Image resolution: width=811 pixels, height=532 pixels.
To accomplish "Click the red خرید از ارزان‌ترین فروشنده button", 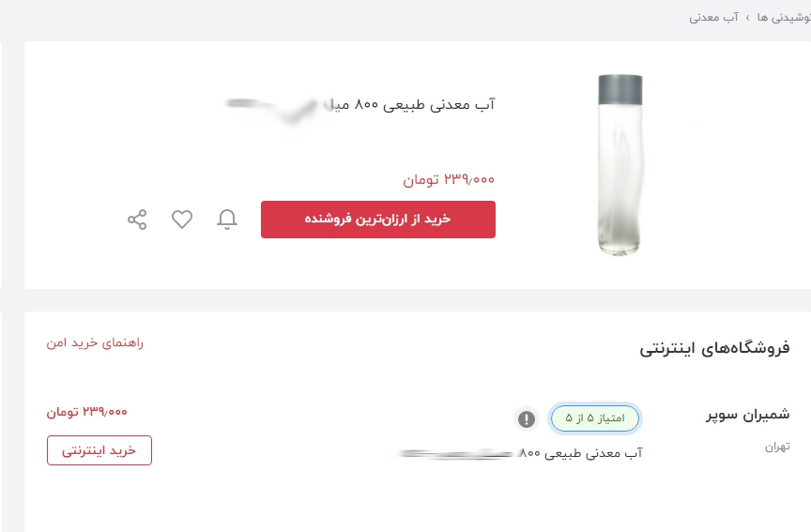I will tap(377, 220).
